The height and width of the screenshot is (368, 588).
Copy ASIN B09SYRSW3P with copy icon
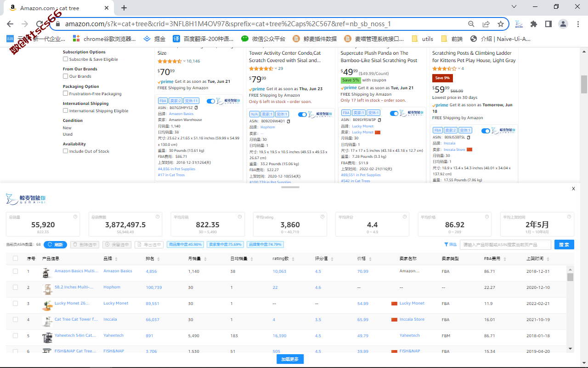379,120
